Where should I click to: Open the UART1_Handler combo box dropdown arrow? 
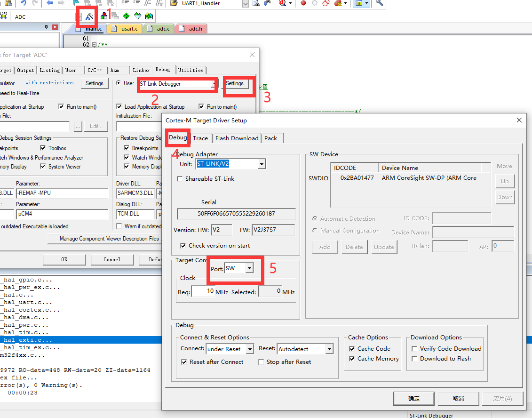(x=246, y=4)
